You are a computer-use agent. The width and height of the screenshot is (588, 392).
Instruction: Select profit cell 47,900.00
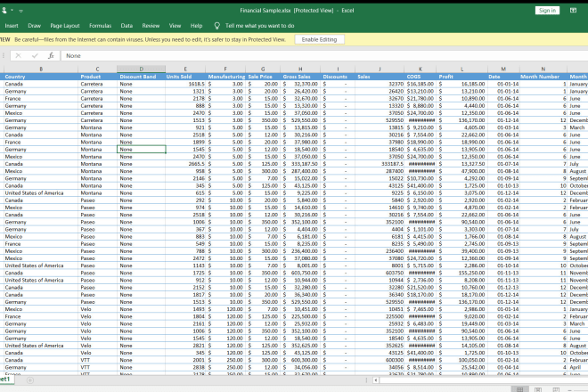pyautogui.click(x=462, y=171)
